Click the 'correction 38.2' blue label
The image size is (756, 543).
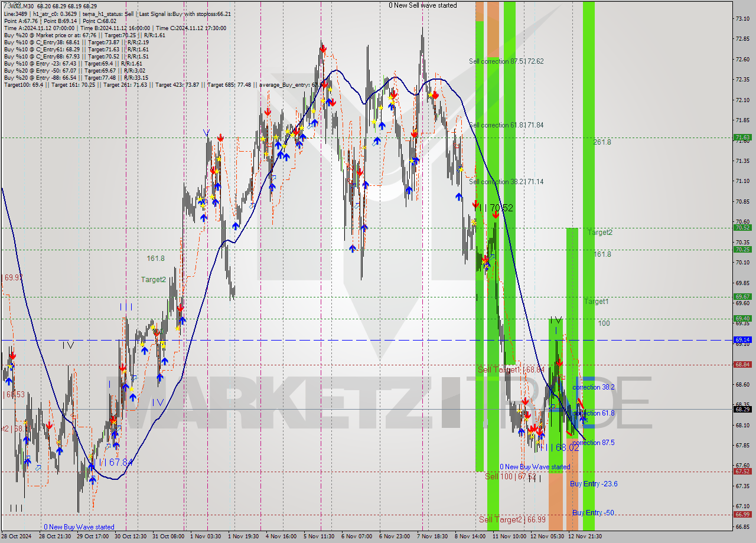594,387
